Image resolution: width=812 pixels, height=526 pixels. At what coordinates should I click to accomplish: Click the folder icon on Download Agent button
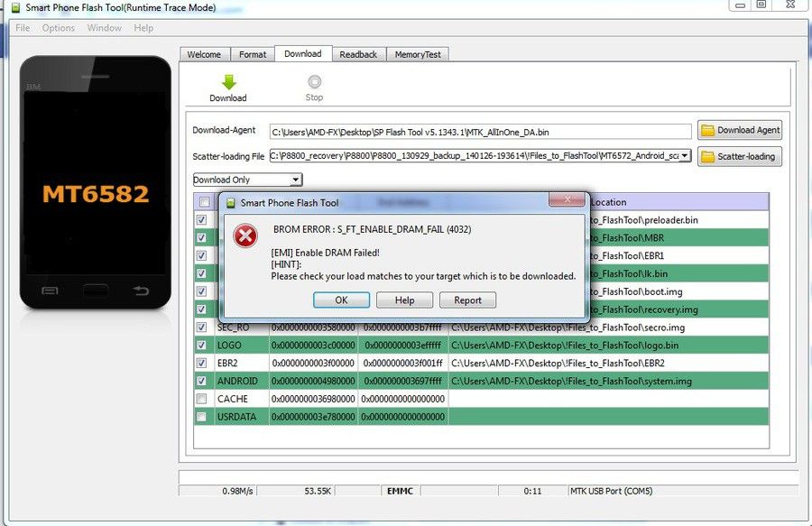(x=707, y=131)
